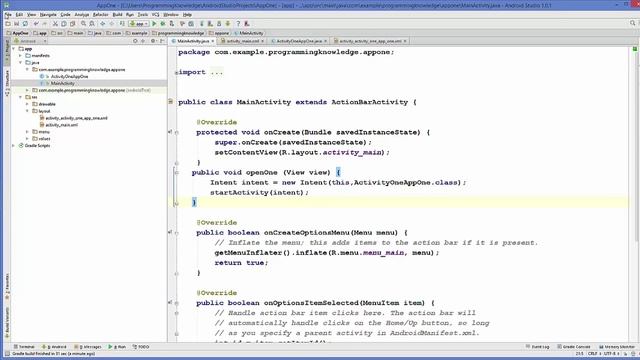The width and height of the screenshot is (640, 360).
Task: Open the Event Log
Action: (x=538, y=347)
